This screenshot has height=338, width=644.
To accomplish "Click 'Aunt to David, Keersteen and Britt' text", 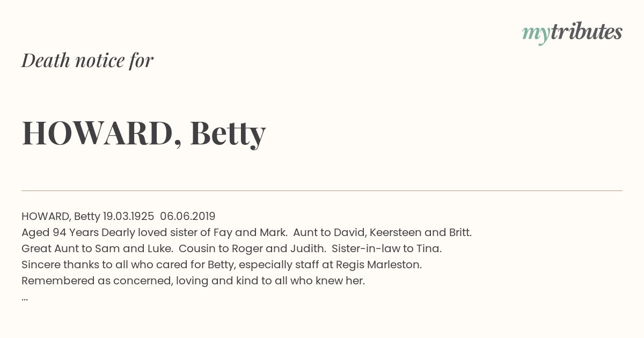I will (383, 232).
